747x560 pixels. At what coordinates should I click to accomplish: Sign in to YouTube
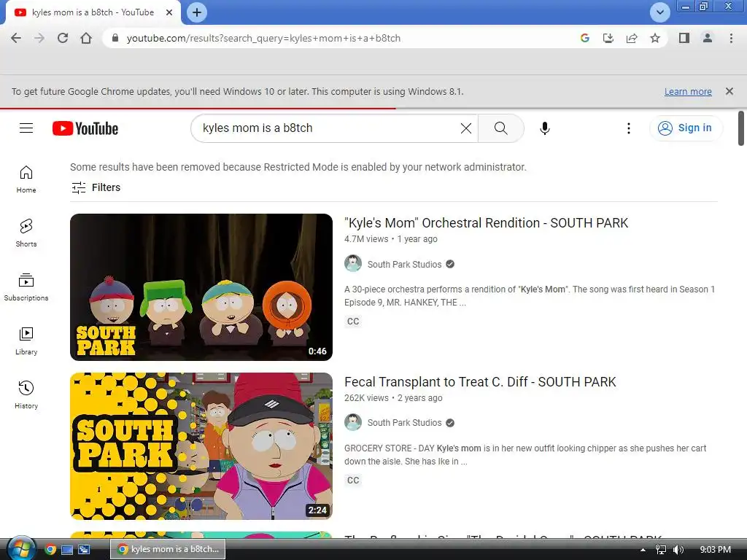point(686,128)
